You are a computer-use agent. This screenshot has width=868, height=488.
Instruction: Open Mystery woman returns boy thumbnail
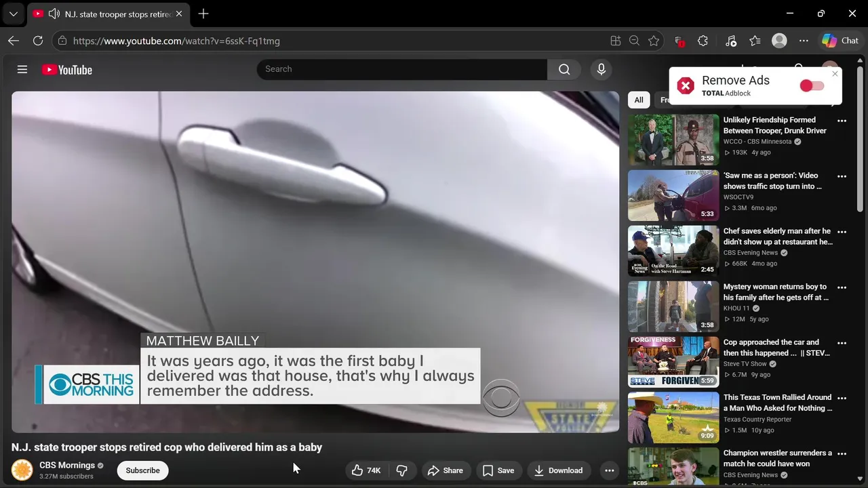coord(673,306)
